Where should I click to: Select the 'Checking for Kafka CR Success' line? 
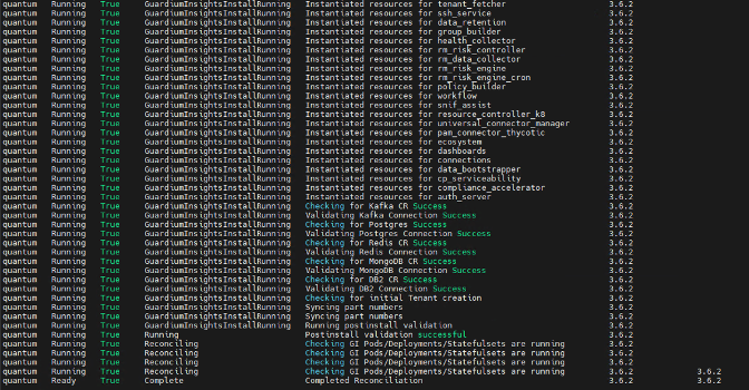coord(376,206)
